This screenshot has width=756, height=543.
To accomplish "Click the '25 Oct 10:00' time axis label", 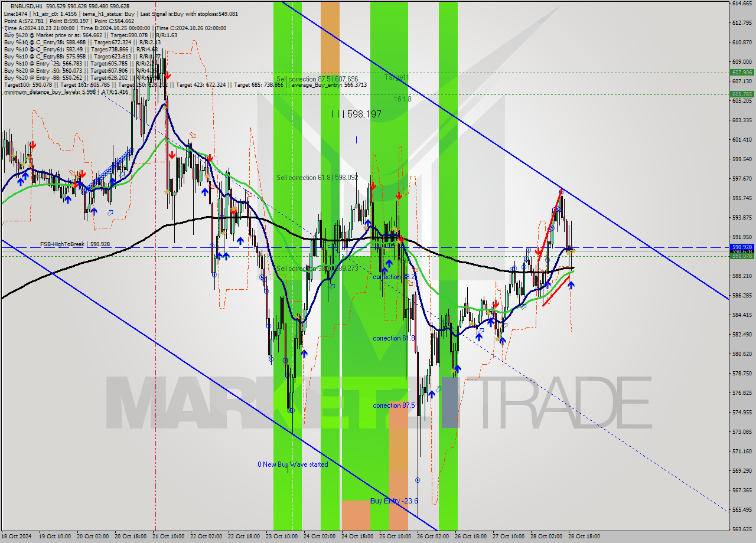I will pos(395,537).
